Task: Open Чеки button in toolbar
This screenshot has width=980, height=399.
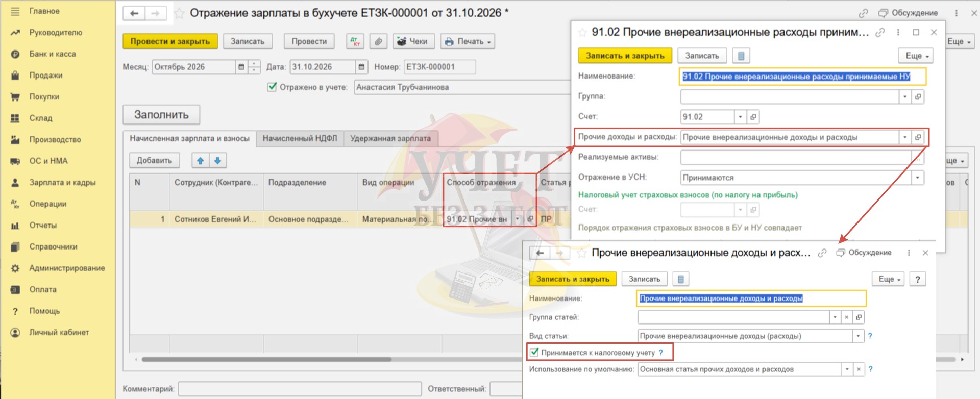Action: (x=413, y=41)
